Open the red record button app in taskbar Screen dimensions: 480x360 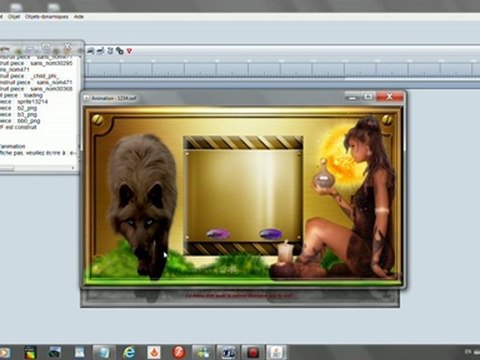coord(253,352)
